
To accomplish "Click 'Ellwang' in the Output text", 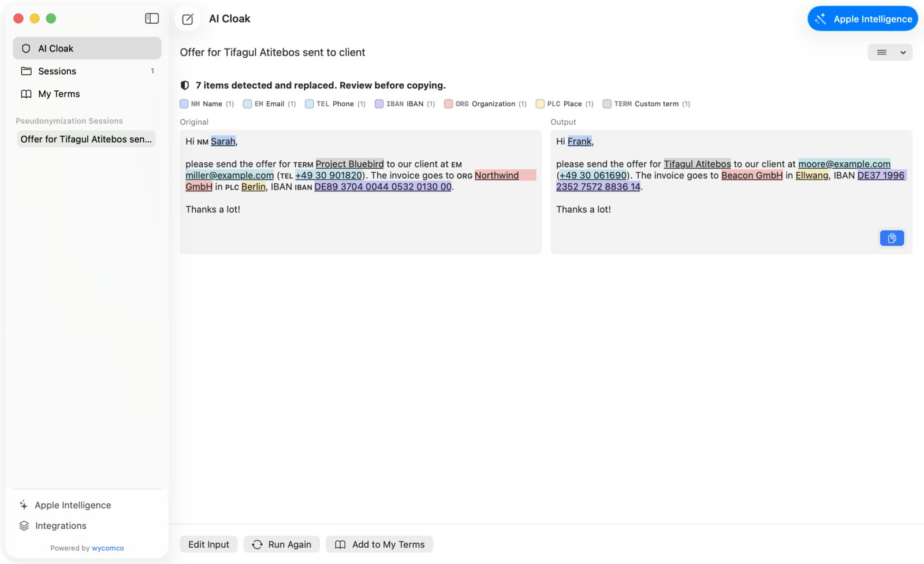I will pyautogui.click(x=812, y=176).
